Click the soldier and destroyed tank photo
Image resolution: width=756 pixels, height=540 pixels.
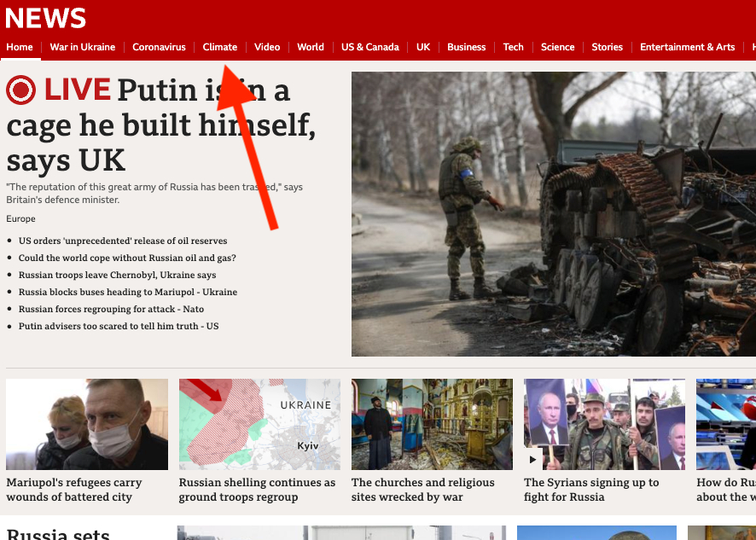point(554,214)
